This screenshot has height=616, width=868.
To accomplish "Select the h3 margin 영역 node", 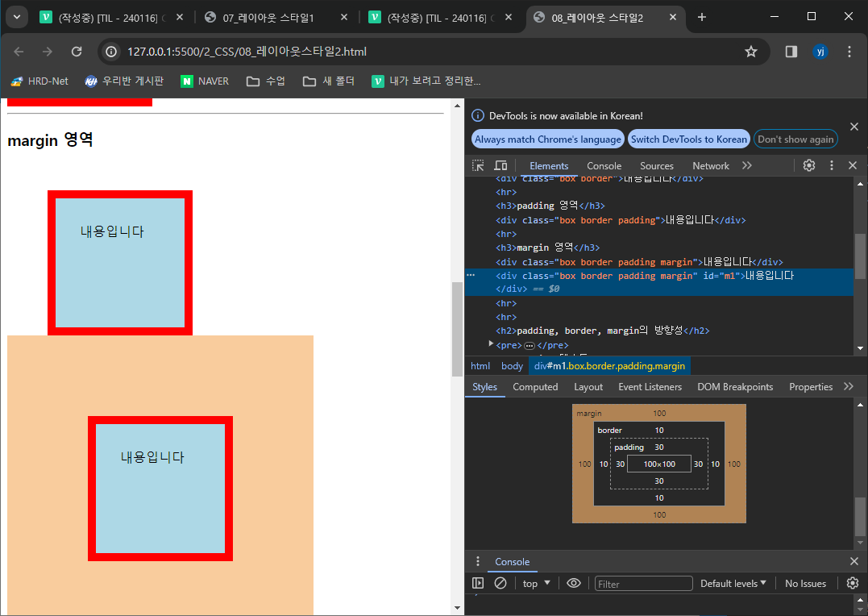I will [x=547, y=248].
